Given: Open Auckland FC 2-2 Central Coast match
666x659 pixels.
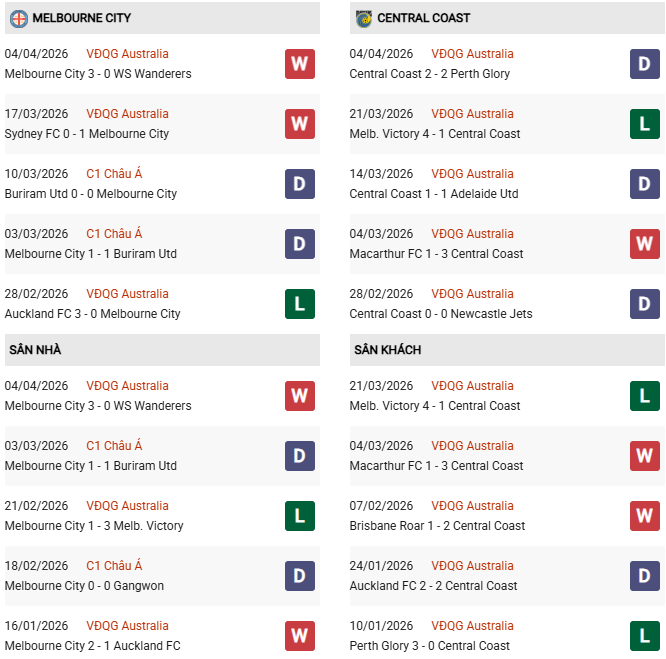Looking at the screenshot, I should (x=433, y=586).
